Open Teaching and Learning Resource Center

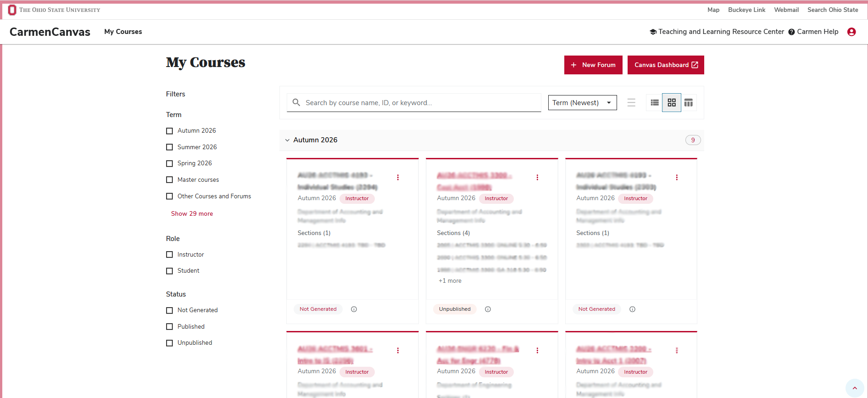coord(721,32)
